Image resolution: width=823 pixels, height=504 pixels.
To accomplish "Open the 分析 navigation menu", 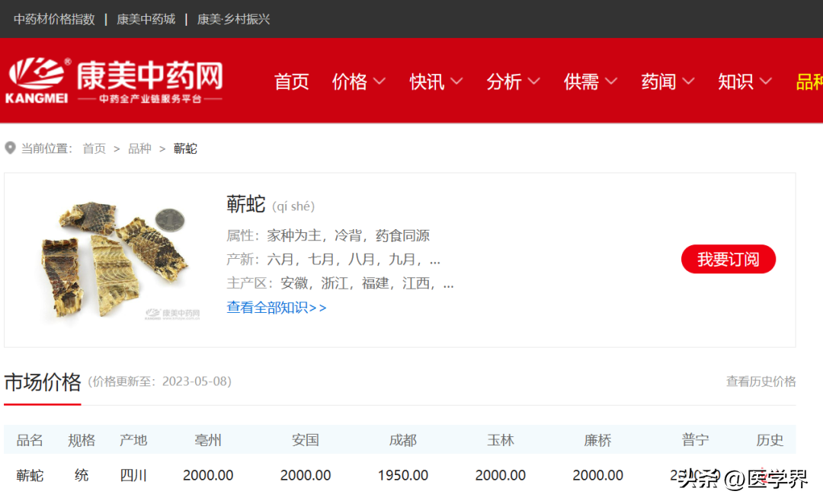I will coord(504,81).
